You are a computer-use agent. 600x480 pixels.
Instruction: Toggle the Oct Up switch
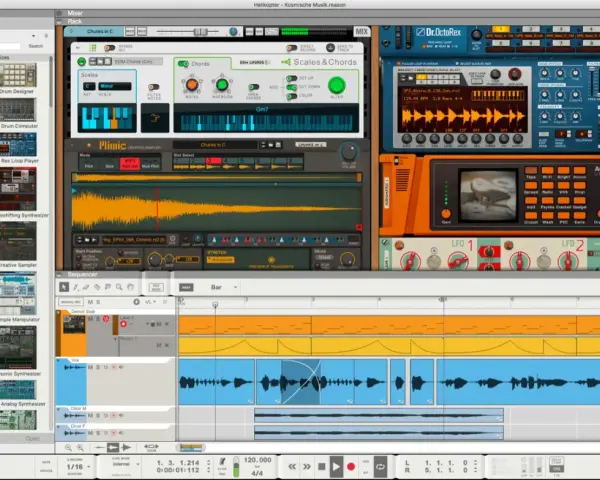(292, 78)
